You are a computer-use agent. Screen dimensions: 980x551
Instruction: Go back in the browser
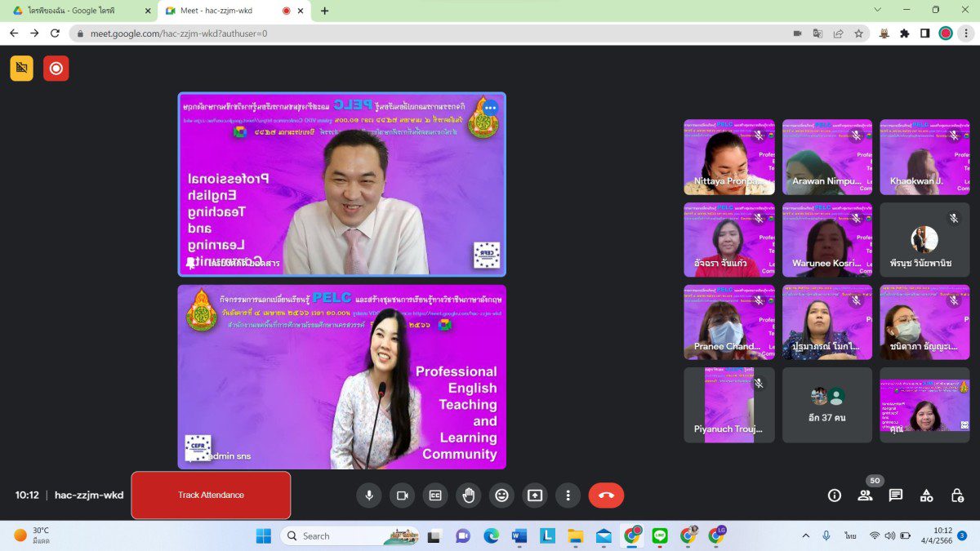coord(14,33)
